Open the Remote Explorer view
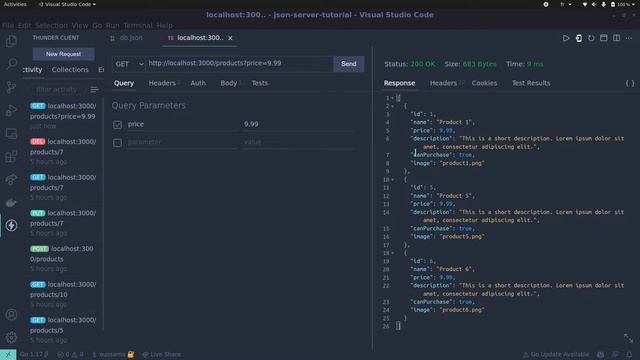 (11, 133)
